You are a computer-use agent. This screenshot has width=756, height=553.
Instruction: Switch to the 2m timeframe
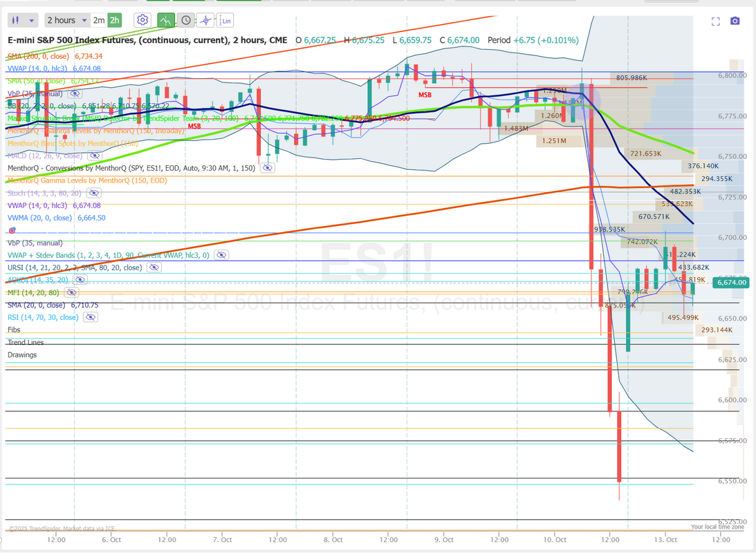coord(99,20)
